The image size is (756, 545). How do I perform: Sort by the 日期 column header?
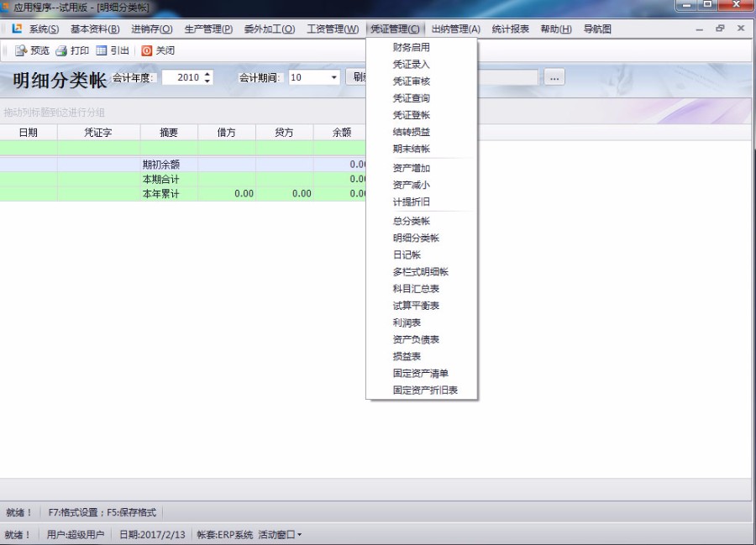29,132
